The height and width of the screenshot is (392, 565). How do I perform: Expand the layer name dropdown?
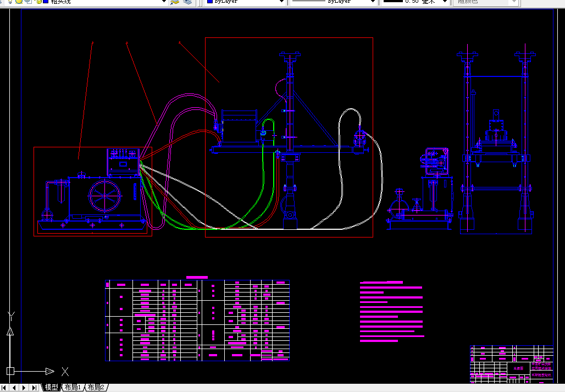164,2
